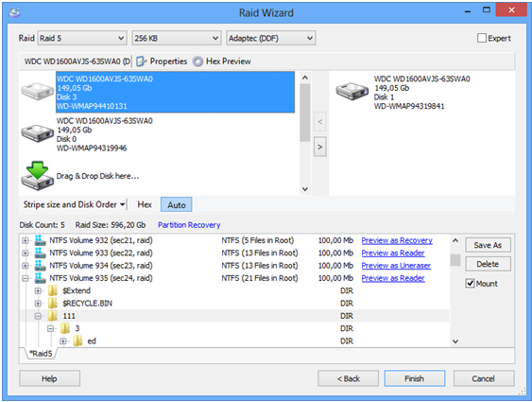This screenshot has width=532, height=402.
Task: Click the Finish button
Action: pyautogui.click(x=415, y=378)
